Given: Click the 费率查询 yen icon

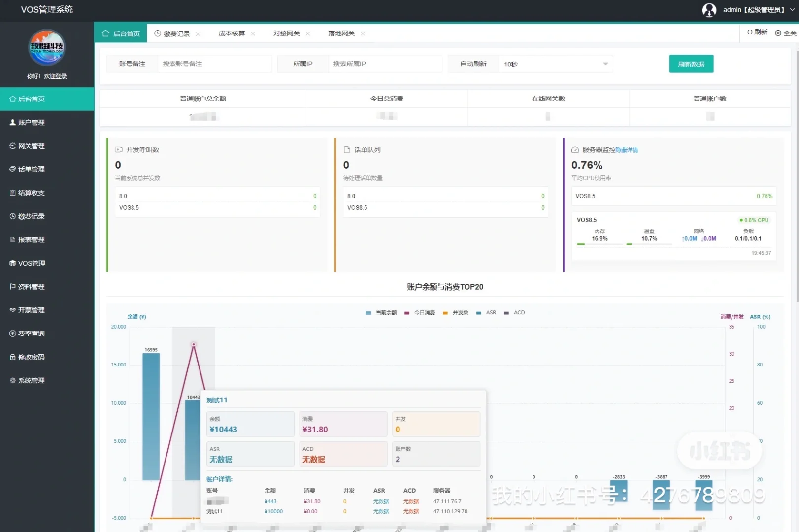Looking at the screenshot, I should (x=13, y=333).
